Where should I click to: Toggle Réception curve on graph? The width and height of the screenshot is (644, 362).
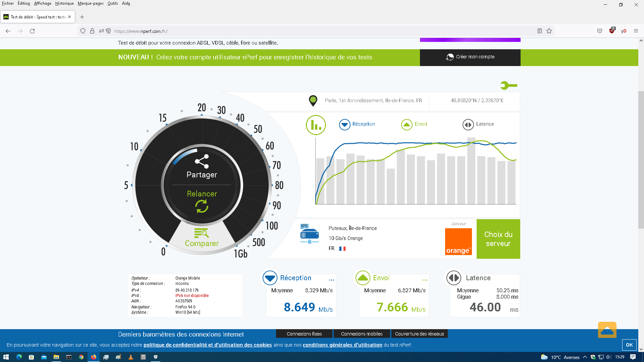pyautogui.click(x=344, y=124)
